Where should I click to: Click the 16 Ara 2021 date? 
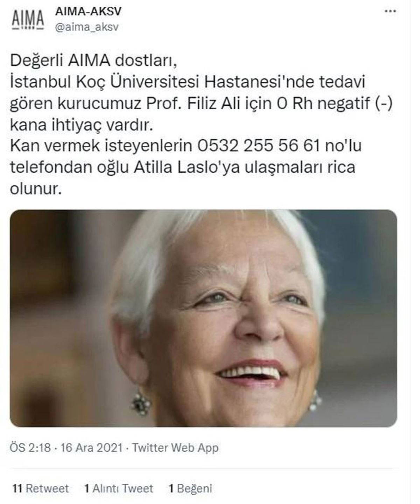pos(92,448)
